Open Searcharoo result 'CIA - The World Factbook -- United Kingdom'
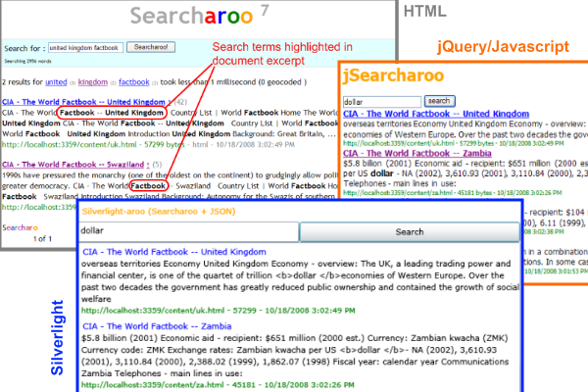588x392 pixels. [83, 102]
